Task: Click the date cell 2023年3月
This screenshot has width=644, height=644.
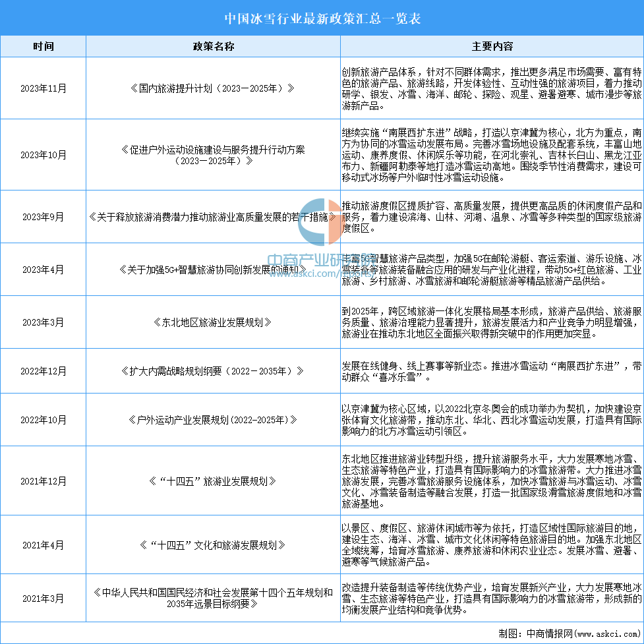Action: tap(43, 322)
